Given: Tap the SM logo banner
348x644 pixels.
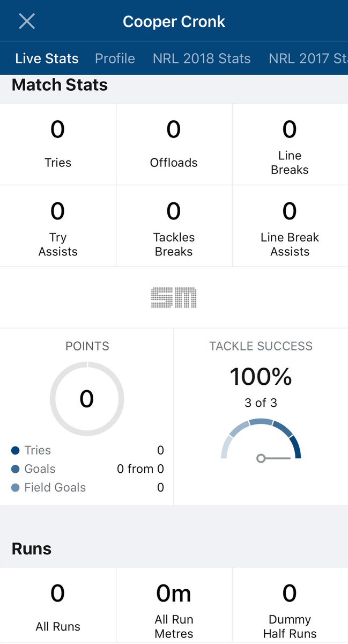Looking at the screenshot, I should (174, 297).
